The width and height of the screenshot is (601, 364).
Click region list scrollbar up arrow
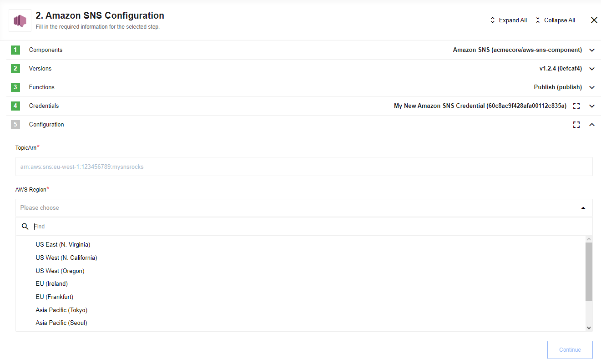589,239
